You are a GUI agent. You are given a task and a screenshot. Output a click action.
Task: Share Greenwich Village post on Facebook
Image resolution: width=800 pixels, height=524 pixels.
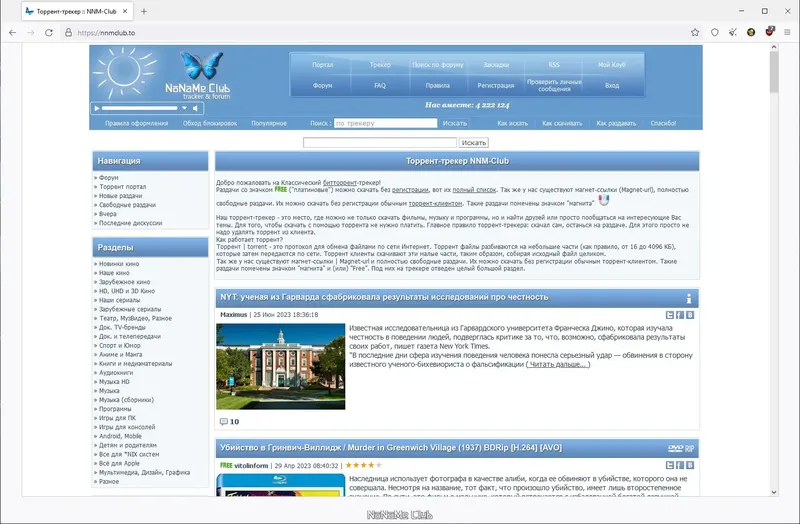(680, 465)
